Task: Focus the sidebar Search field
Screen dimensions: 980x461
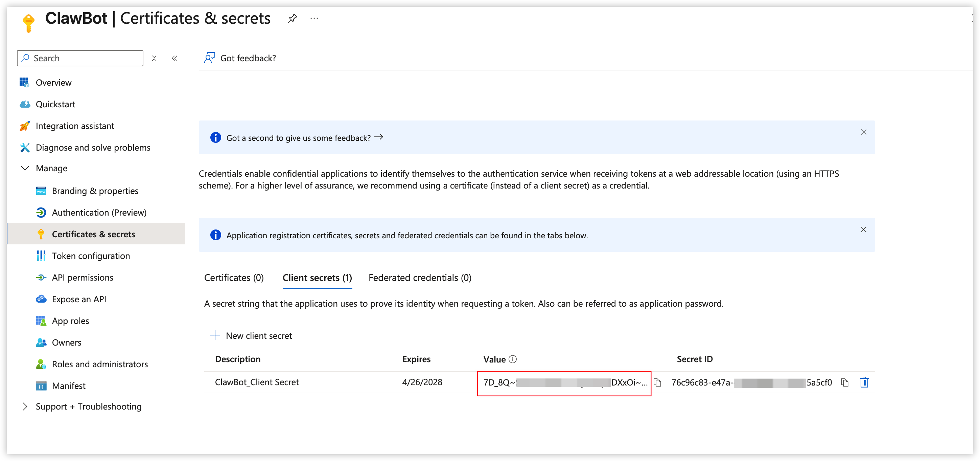Action: click(80, 58)
